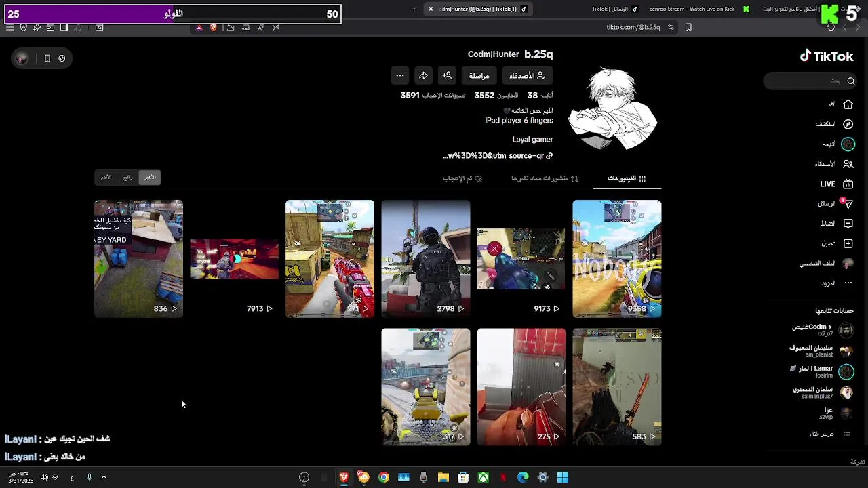
Task: Toggle the microphone tray icon
Action: pos(89,477)
